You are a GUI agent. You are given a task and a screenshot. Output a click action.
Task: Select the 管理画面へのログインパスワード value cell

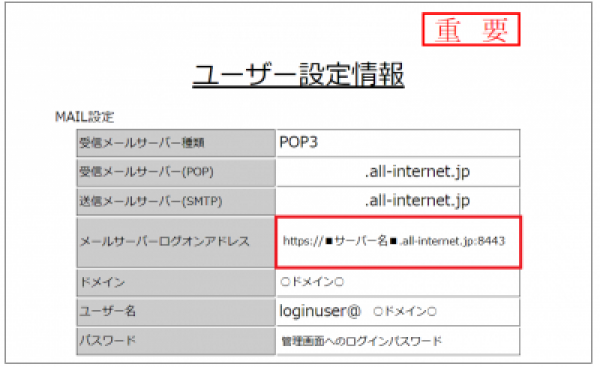[x=398, y=341]
